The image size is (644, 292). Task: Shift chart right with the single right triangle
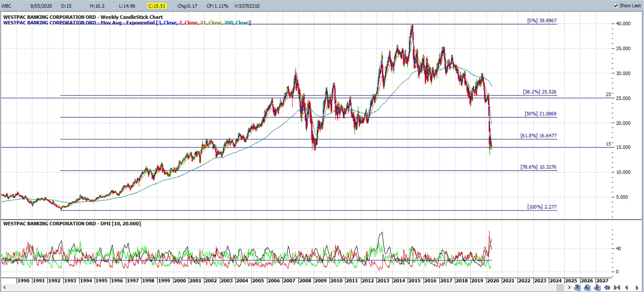[x=637, y=287]
